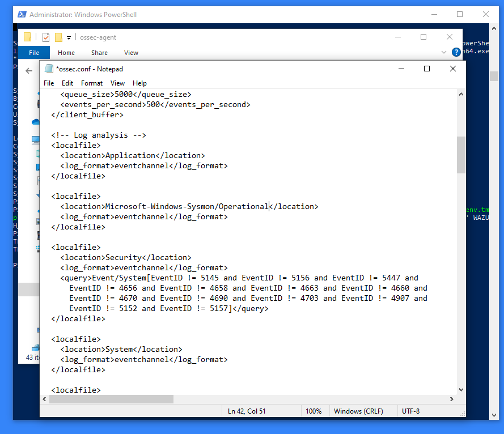Click the PowerShell icon in title bar
Viewport: 504px width, 434px height.
point(21,14)
